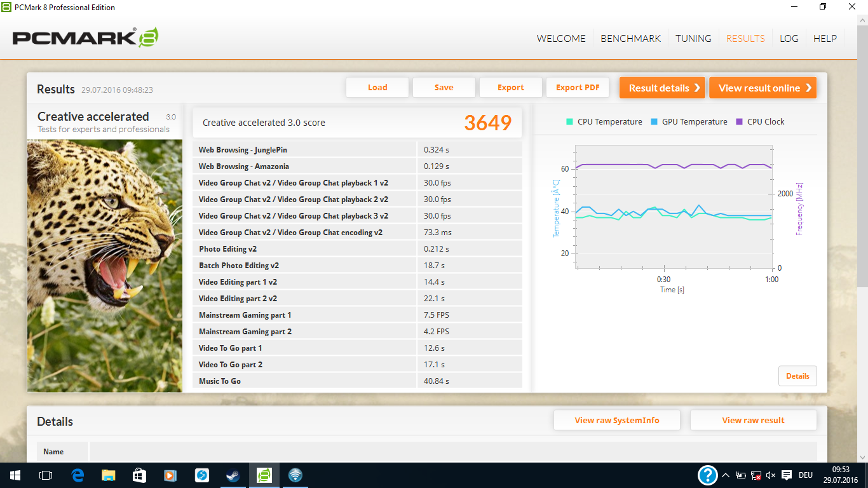
Task: Open the HELP tab
Action: pyautogui.click(x=825, y=38)
